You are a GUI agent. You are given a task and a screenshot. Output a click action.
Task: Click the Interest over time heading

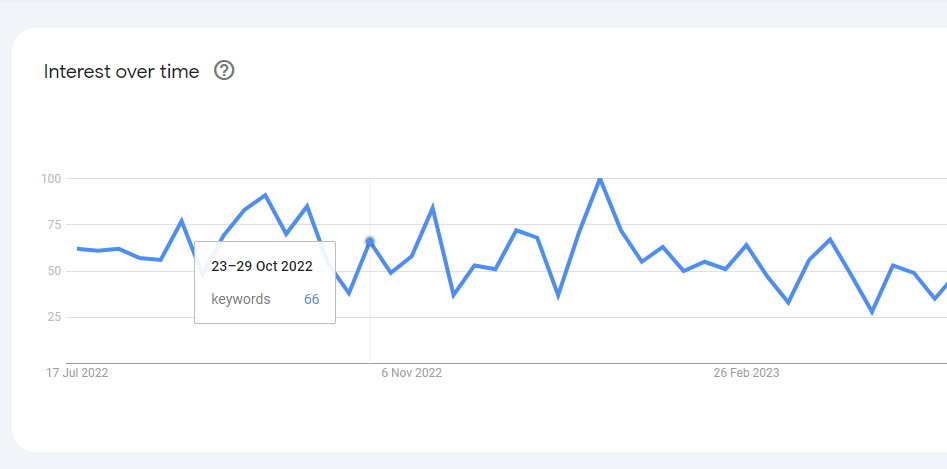coord(121,71)
